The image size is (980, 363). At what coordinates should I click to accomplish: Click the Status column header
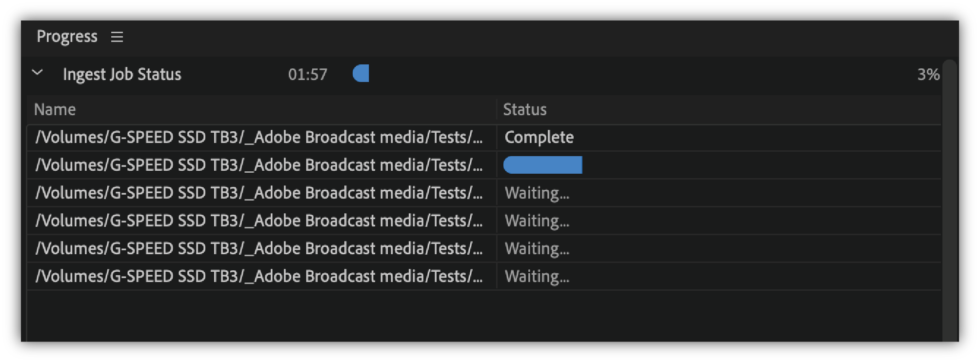click(525, 110)
